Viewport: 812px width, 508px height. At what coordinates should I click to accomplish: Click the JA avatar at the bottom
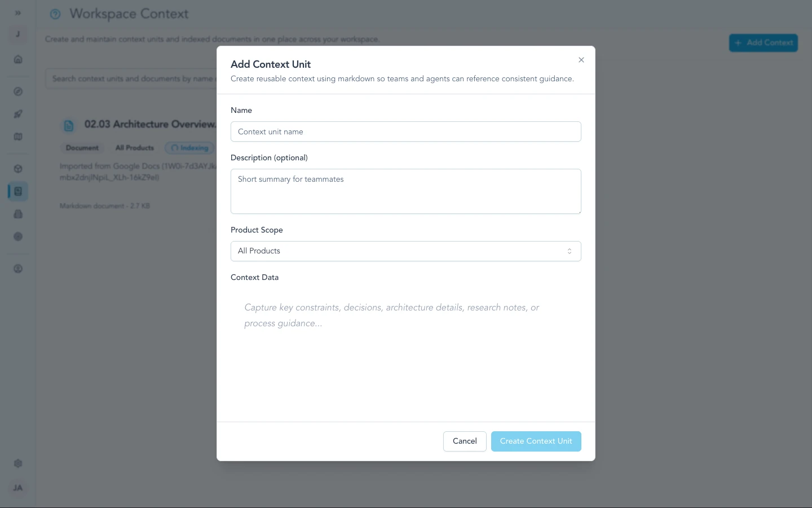tap(17, 488)
